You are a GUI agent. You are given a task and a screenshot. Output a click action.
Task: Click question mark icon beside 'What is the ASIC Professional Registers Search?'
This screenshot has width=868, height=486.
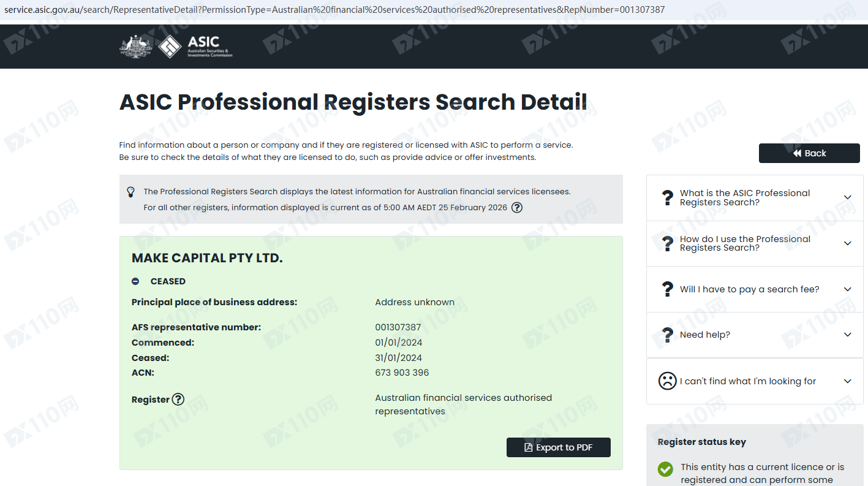click(x=668, y=197)
